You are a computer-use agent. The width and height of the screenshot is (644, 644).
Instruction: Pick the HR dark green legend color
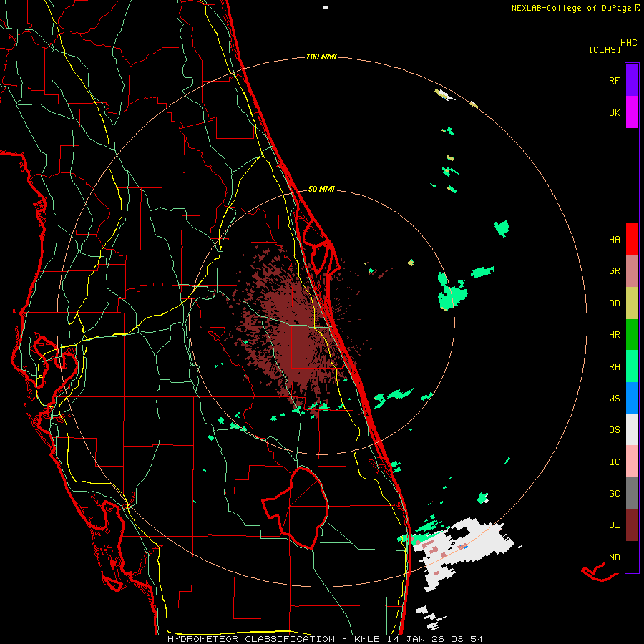(632, 335)
